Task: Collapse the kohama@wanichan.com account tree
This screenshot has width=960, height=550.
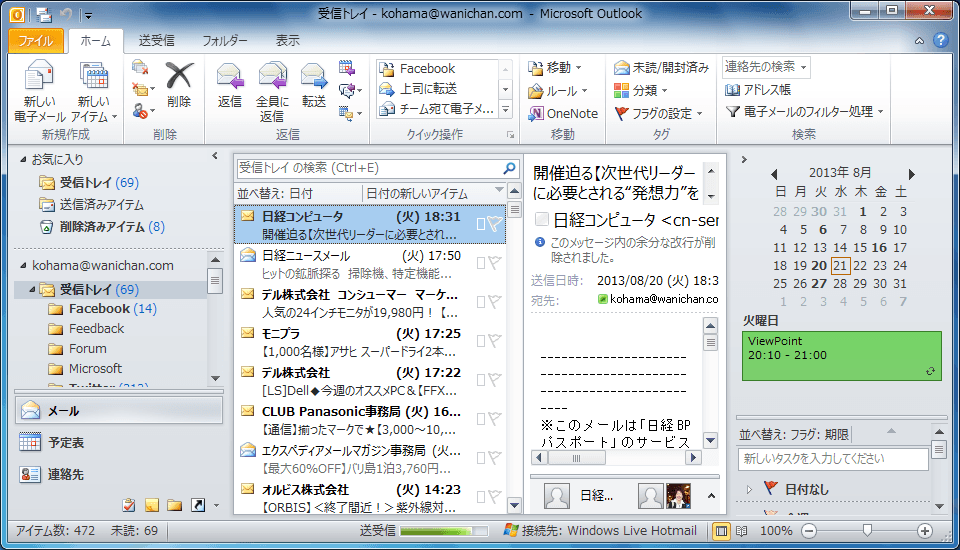Action: pos(23,265)
